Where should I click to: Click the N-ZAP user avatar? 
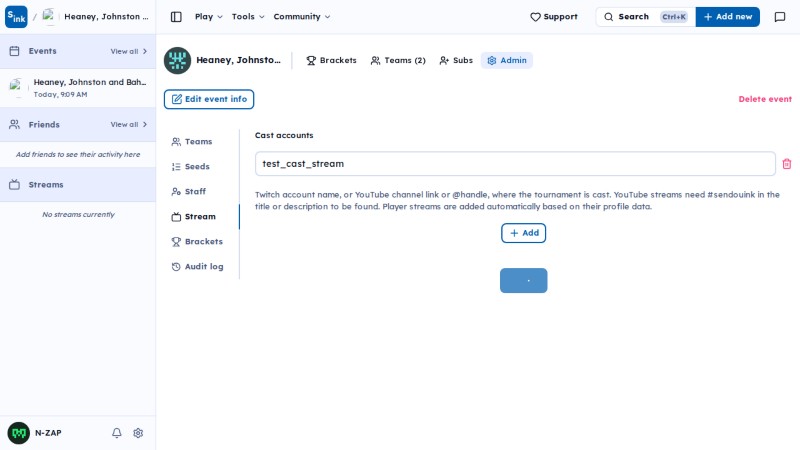point(19,433)
